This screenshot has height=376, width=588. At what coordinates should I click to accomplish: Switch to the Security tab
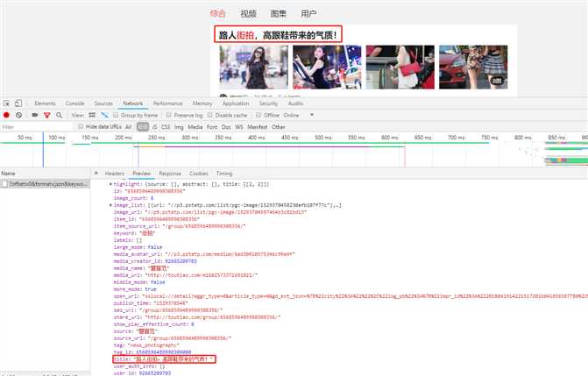pyautogui.click(x=268, y=103)
